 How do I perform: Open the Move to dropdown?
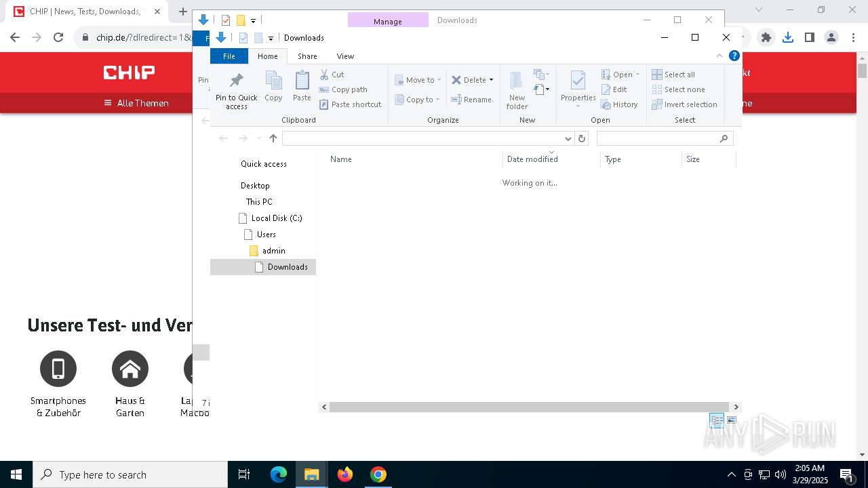(x=418, y=80)
